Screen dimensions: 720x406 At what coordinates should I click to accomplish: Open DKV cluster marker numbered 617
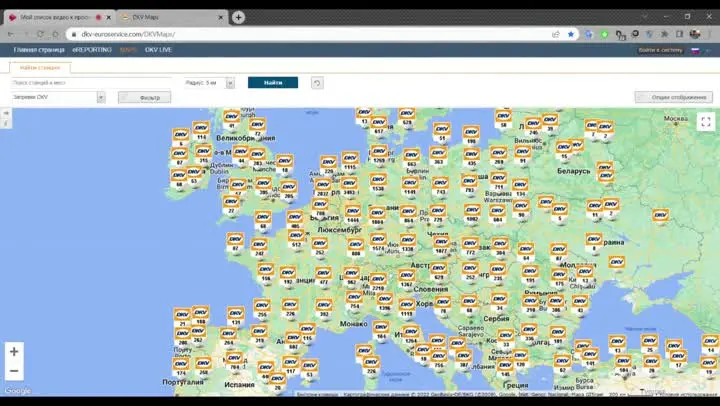[x=379, y=126]
